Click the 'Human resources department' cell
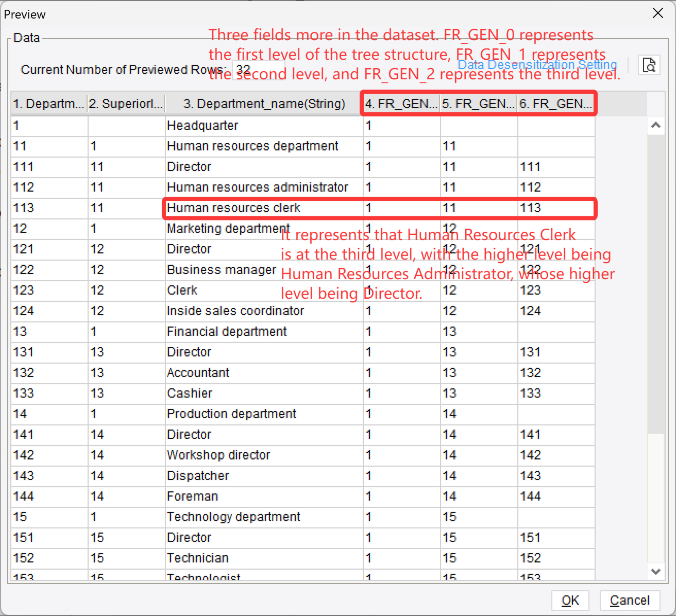Viewport: 676px width, 616px height. tap(264, 146)
